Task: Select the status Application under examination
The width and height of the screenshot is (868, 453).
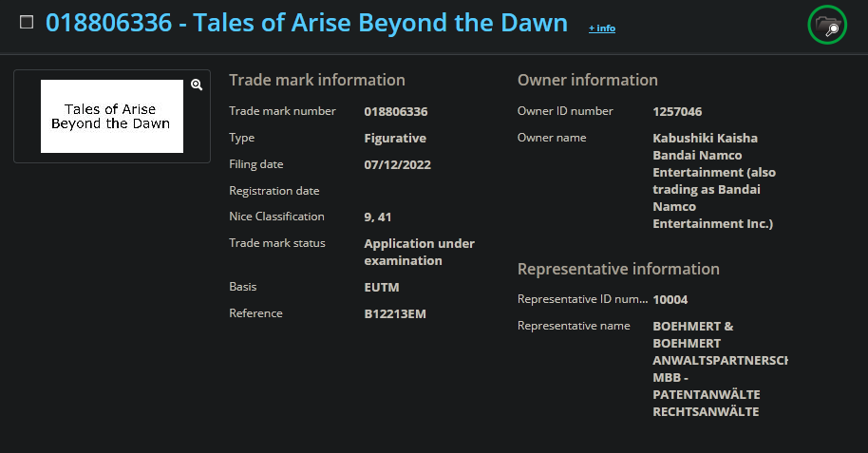Action: [419, 252]
